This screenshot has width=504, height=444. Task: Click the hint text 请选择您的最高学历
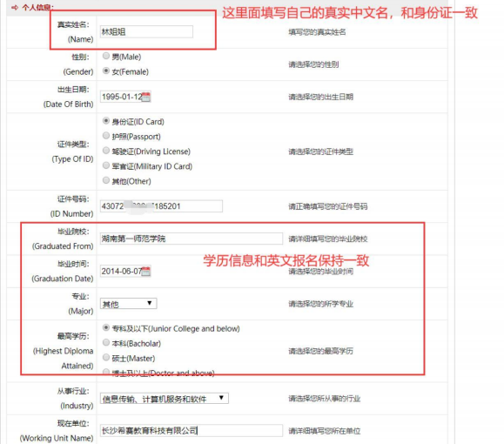click(321, 351)
